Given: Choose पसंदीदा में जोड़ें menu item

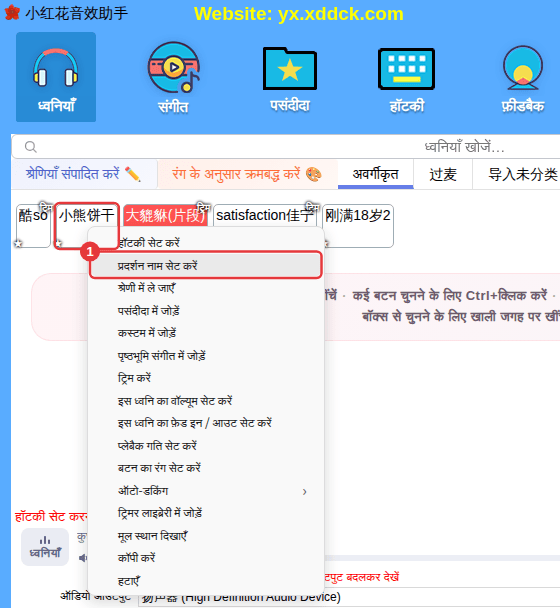Looking at the screenshot, I should point(206,311).
